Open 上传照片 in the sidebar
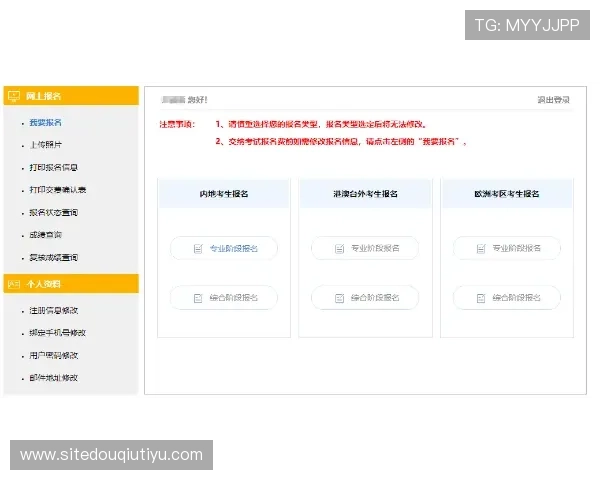 tap(46, 145)
